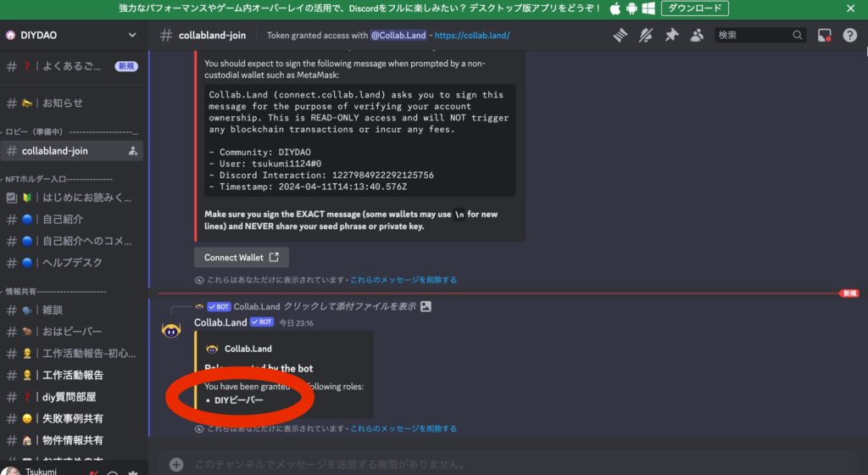Open the はじめにお読みく… channel
Screen dimensions: 868x475
tap(72, 198)
